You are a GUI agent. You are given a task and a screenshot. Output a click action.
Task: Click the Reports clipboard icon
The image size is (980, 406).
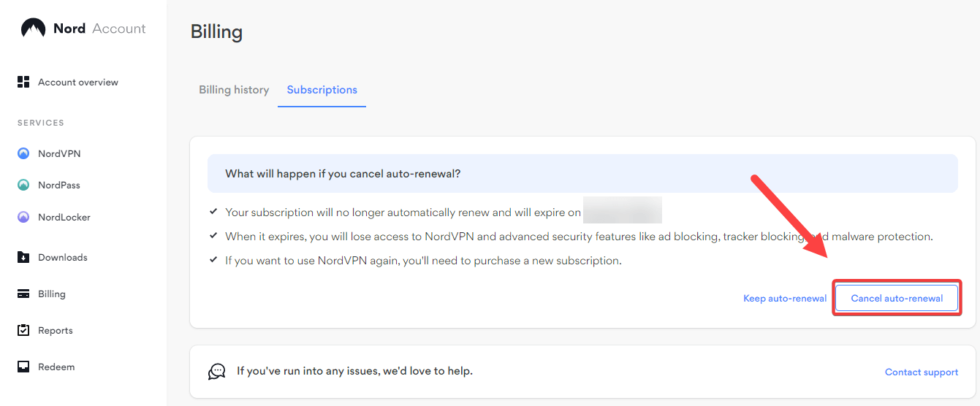click(x=23, y=330)
